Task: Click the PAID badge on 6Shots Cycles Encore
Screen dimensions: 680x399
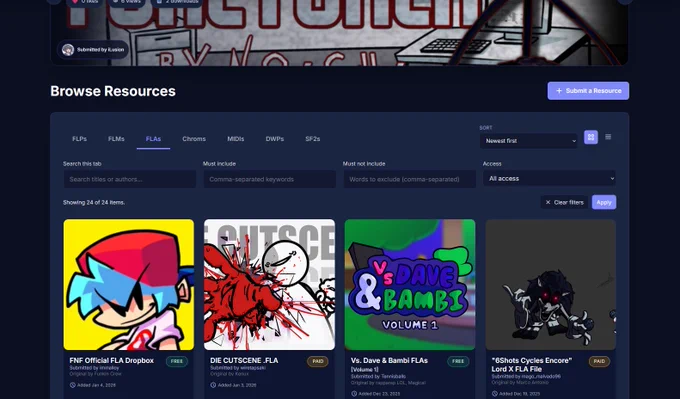Action: 599,361
